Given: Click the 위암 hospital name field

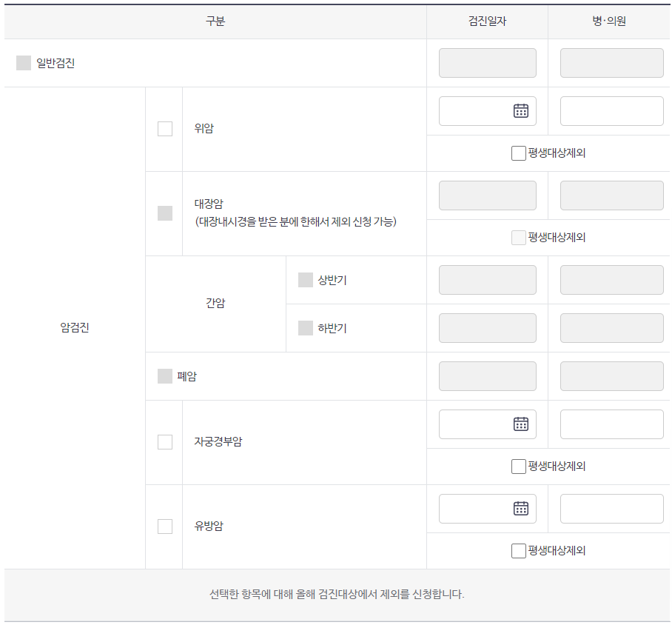Looking at the screenshot, I should [612, 111].
